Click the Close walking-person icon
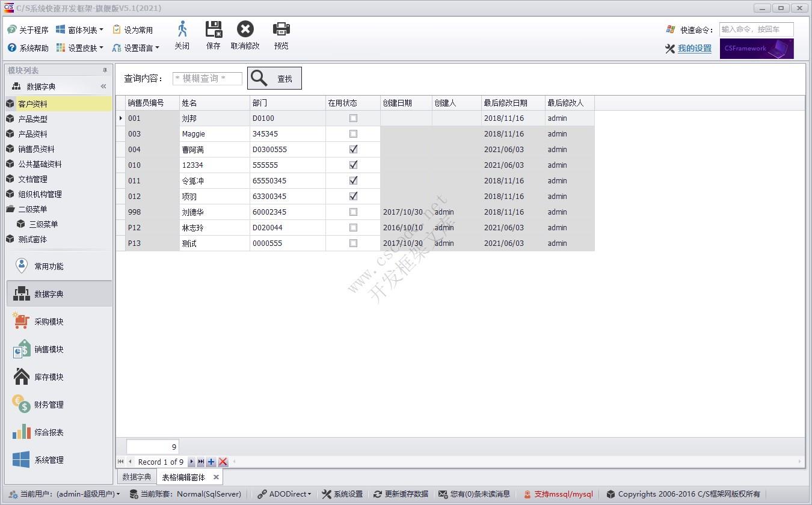 tap(182, 29)
